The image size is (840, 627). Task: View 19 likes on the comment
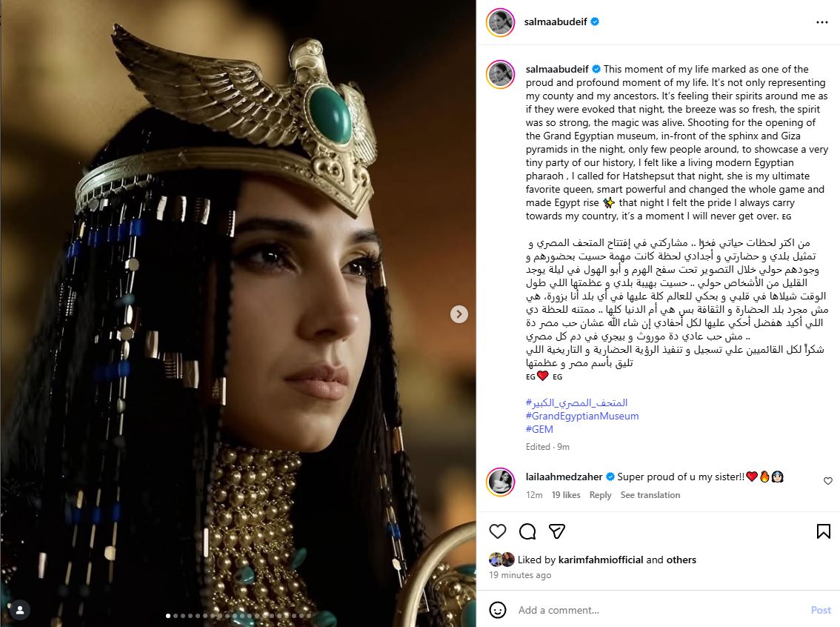pyautogui.click(x=566, y=494)
